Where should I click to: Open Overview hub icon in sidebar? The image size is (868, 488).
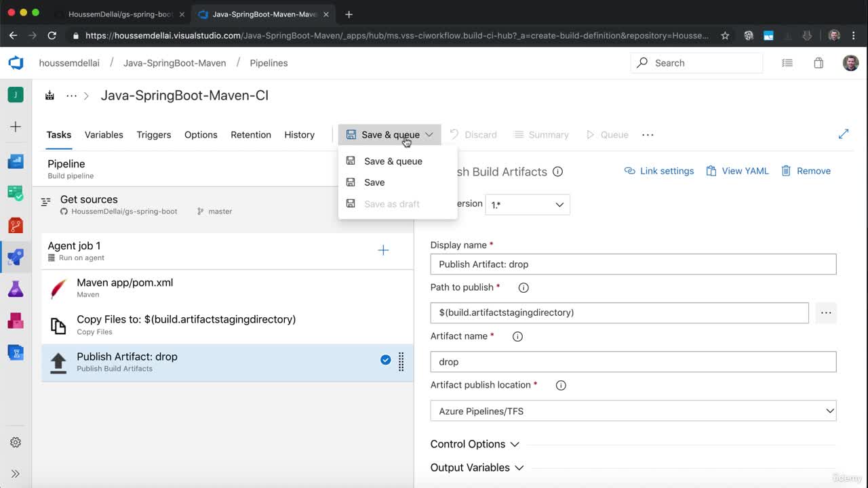[16, 161]
